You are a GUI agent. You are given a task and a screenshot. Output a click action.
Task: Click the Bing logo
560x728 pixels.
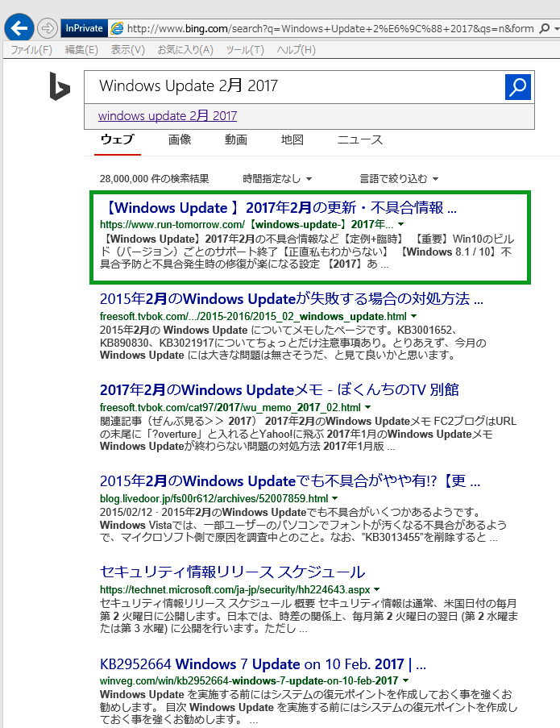60,86
